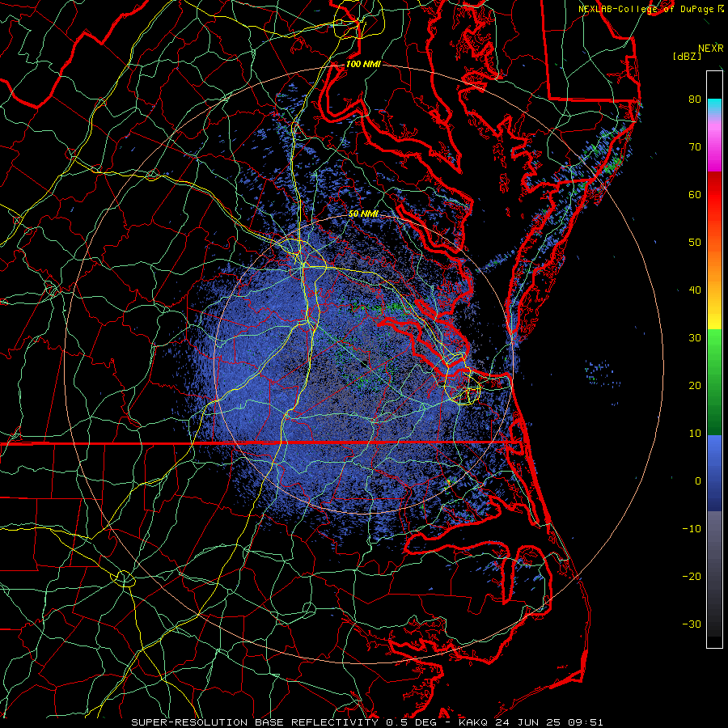
Task: Click the 80 value on the dBZ scale
Action: click(x=695, y=99)
